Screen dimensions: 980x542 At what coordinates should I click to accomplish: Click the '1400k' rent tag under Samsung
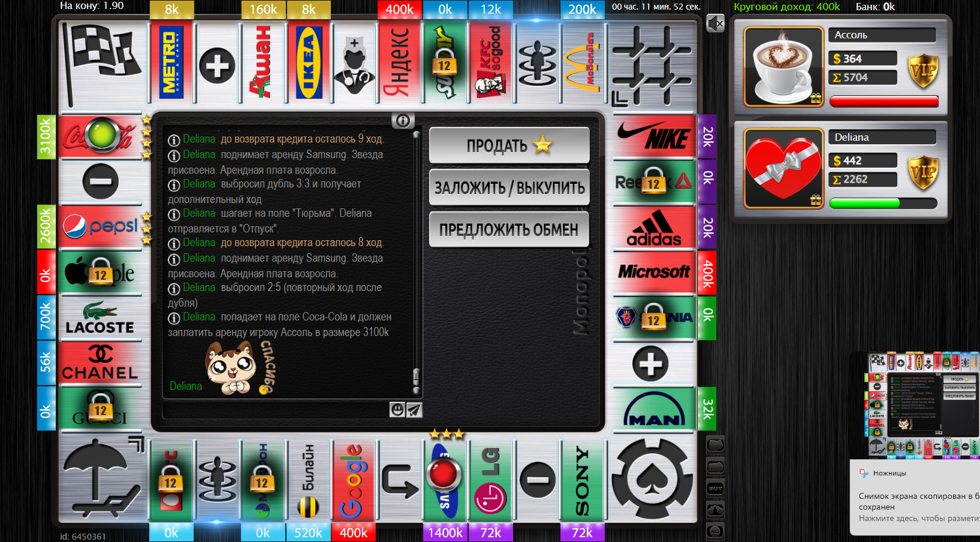pos(445,532)
